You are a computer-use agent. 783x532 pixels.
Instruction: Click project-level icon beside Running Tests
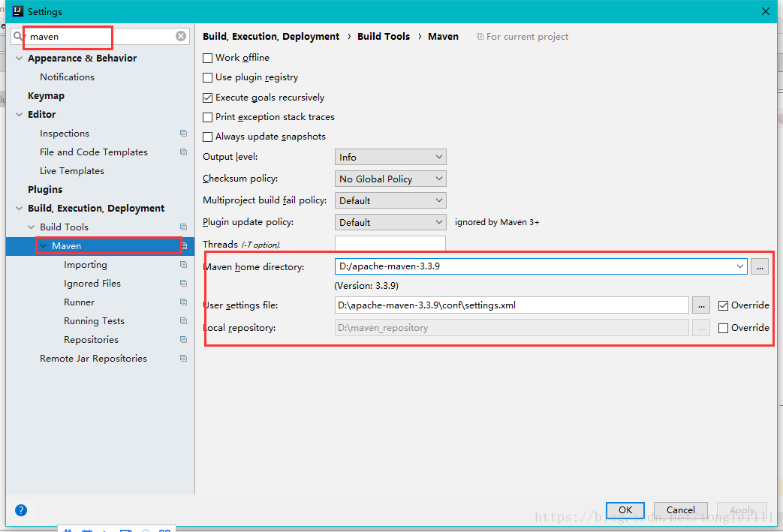point(183,321)
